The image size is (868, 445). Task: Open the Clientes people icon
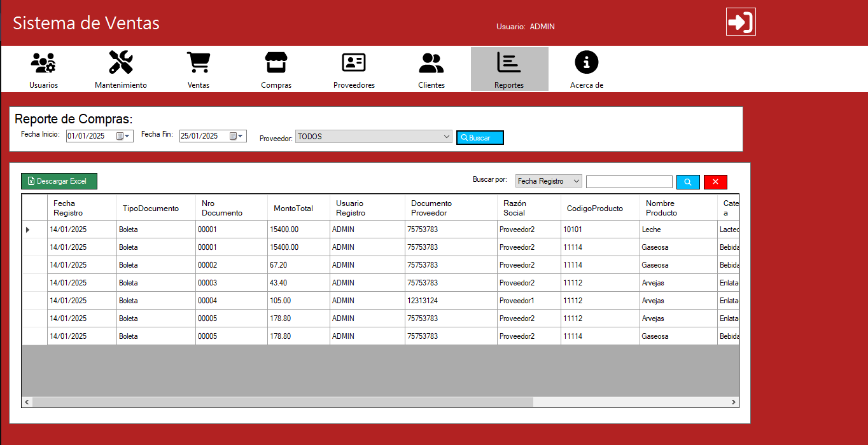[x=431, y=63]
